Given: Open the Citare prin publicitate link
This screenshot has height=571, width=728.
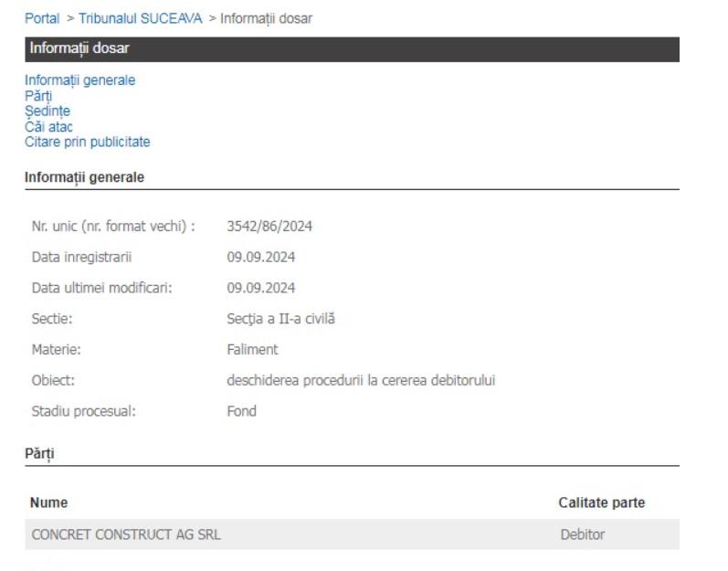Looking at the screenshot, I should [x=87, y=143].
